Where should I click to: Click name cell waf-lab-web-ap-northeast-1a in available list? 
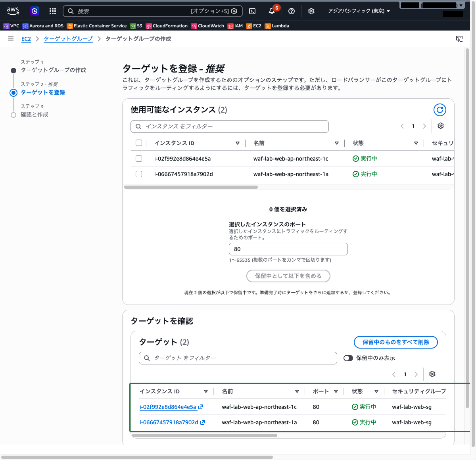tap(291, 174)
